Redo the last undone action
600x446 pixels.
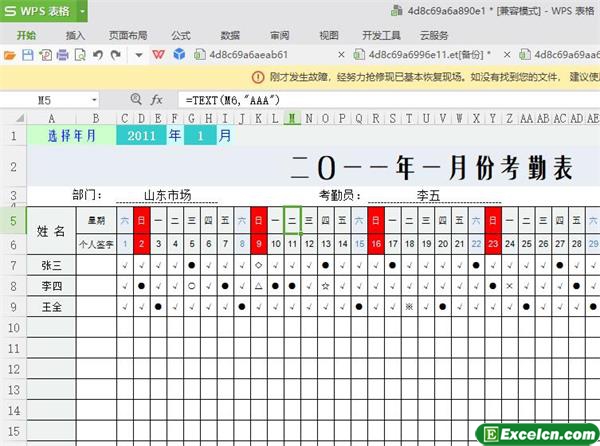[x=114, y=55]
